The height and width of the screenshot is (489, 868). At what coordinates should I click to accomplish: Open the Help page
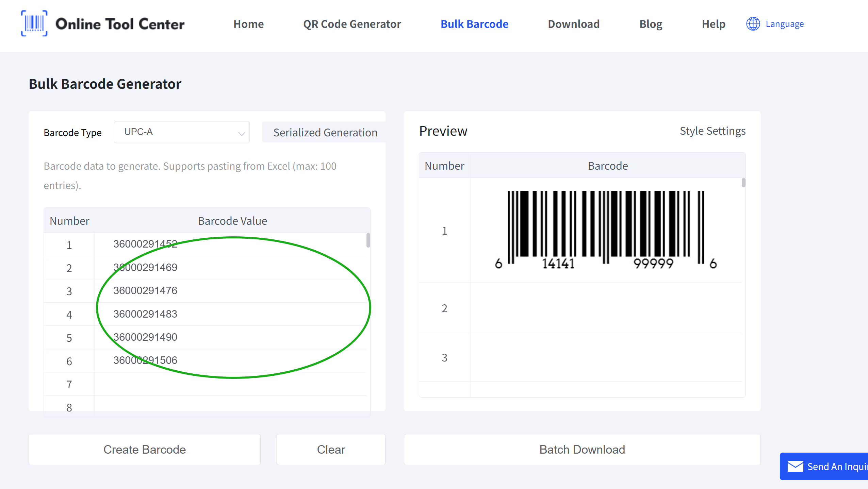(714, 24)
